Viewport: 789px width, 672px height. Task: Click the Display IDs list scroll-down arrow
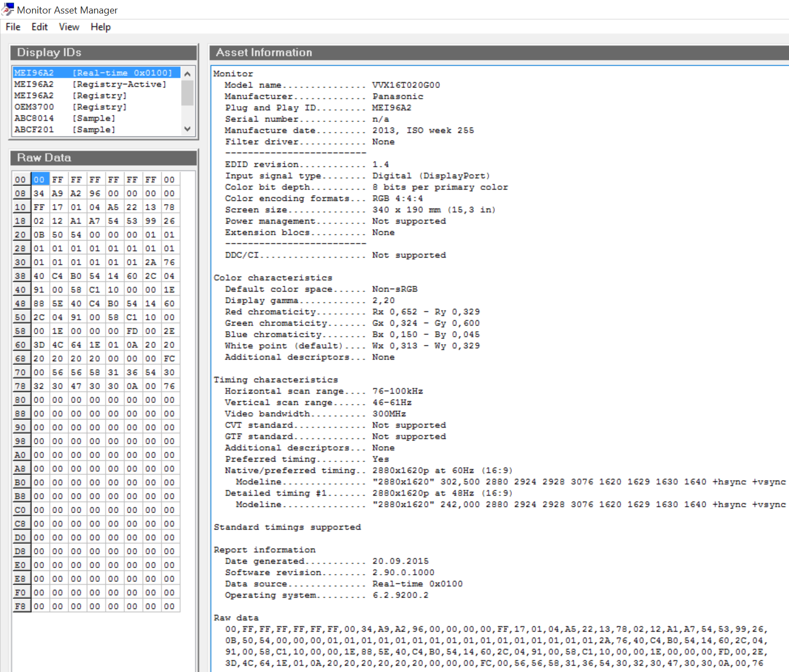[x=187, y=129]
